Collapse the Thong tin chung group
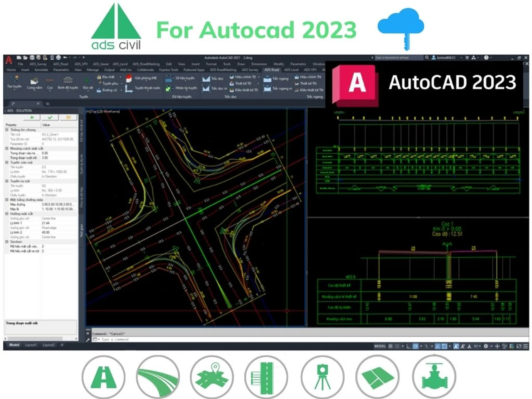 coord(7,130)
